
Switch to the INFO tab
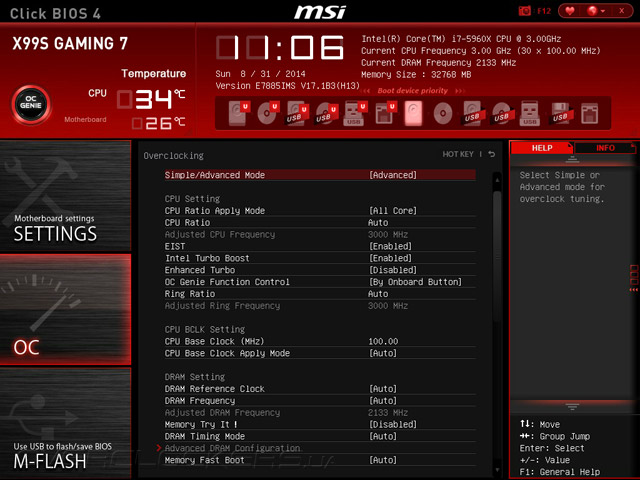pos(605,148)
